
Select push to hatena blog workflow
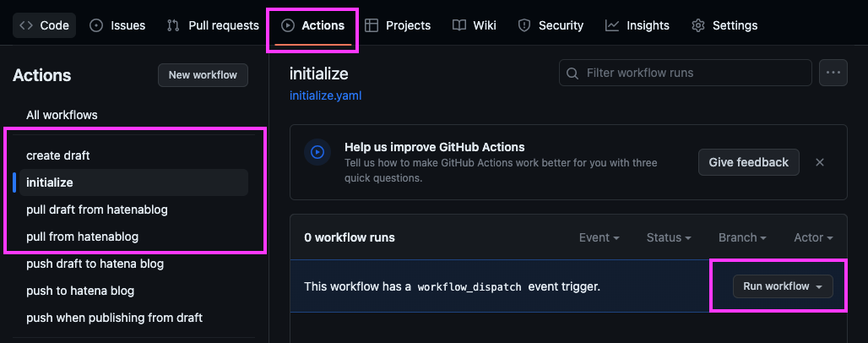(x=80, y=291)
